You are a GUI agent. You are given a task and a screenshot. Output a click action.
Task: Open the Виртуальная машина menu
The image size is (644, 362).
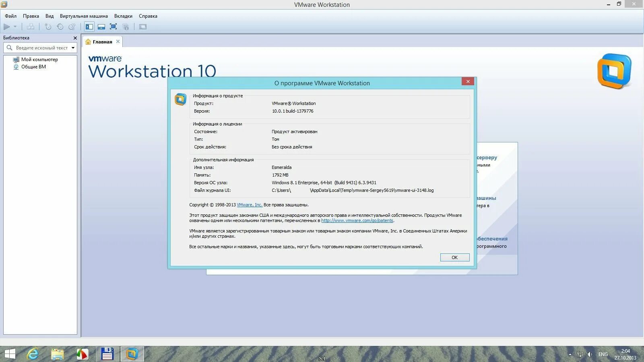(x=84, y=16)
